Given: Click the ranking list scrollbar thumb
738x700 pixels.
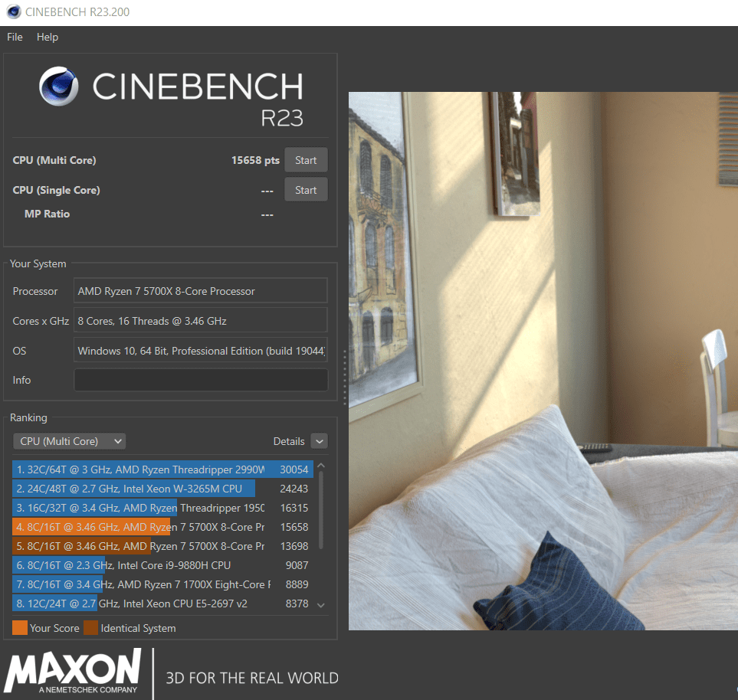Looking at the screenshot, I should (321, 510).
